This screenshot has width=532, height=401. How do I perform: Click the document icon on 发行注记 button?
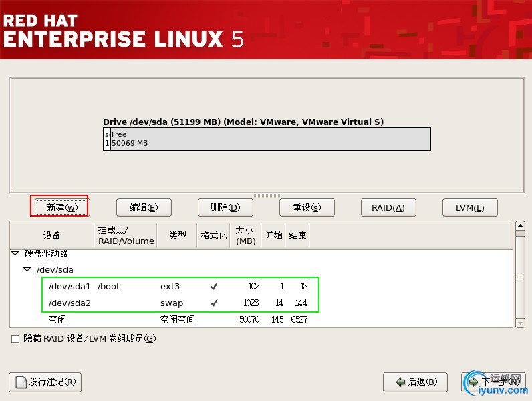(21, 382)
